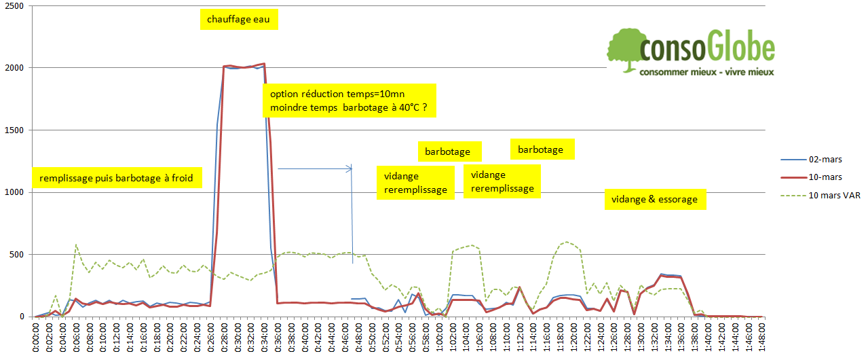This screenshot has height=358, width=868.
Task: Select the 2000 y-axis tick label
Action: point(14,68)
